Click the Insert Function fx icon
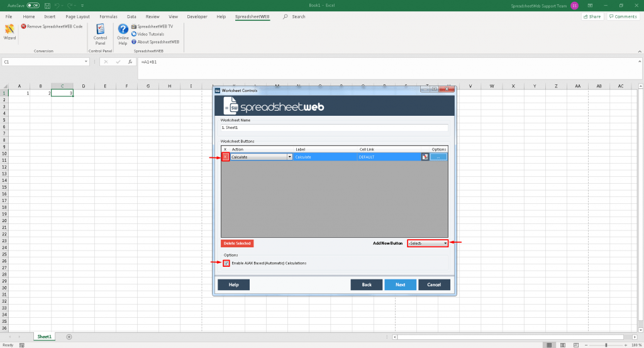The image size is (644, 348). tap(130, 62)
